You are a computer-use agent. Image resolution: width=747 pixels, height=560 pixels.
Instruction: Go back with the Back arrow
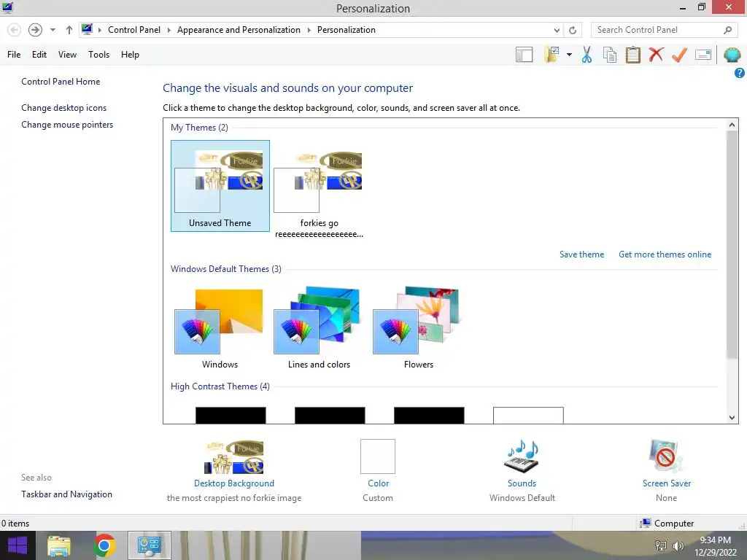coord(15,30)
